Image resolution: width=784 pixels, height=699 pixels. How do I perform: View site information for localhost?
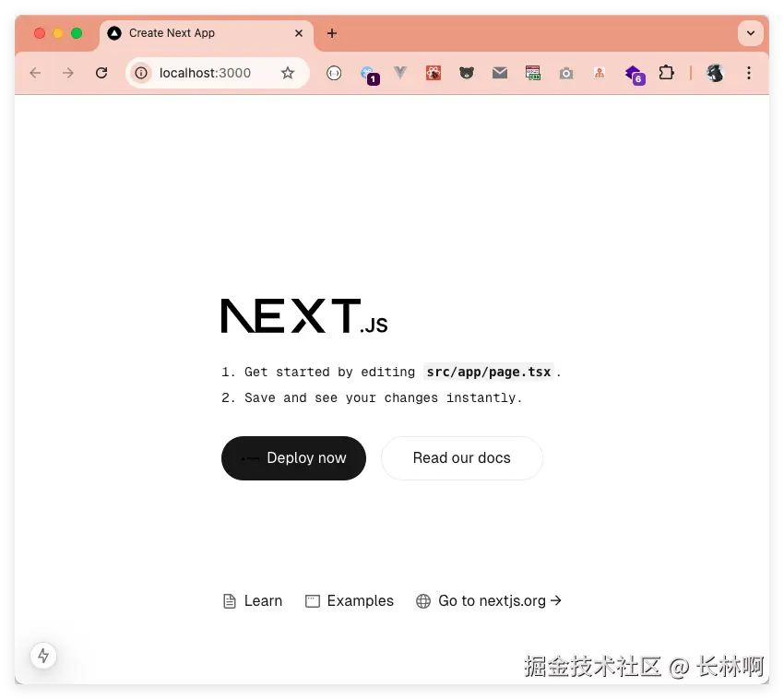(x=141, y=73)
